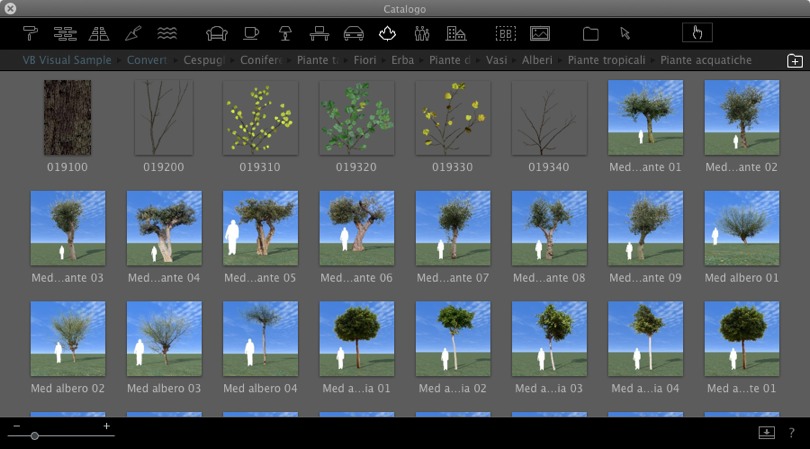Select the Med...ante 04 olive tree thumbnail
This screenshot has width=810, height=449.
click(x=164, y=228)
